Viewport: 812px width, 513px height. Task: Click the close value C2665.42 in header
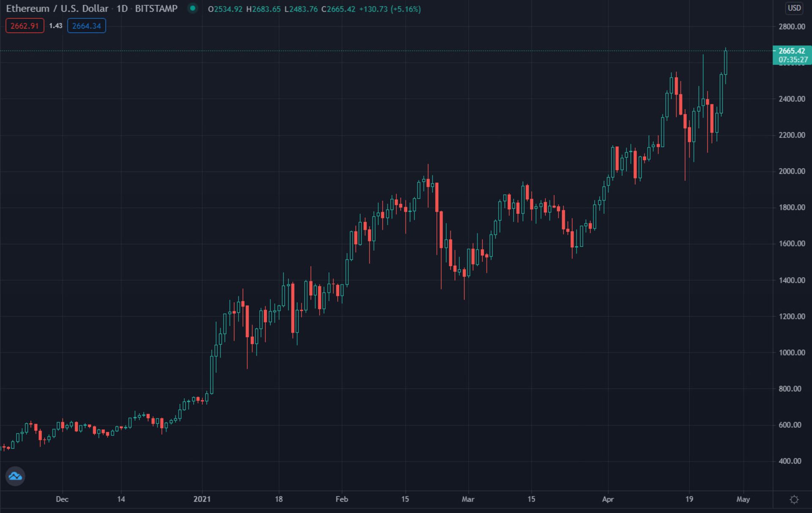(338, 9)
